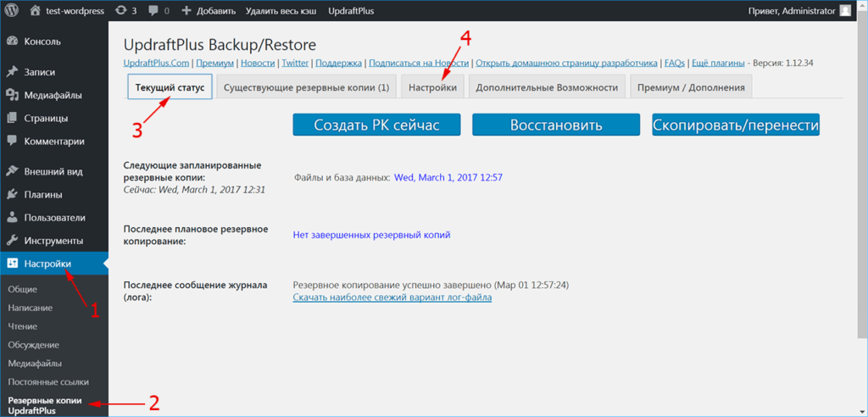868x417 pixels.
Task: Switch to Текущий статус tab
Action: point(170,87)
